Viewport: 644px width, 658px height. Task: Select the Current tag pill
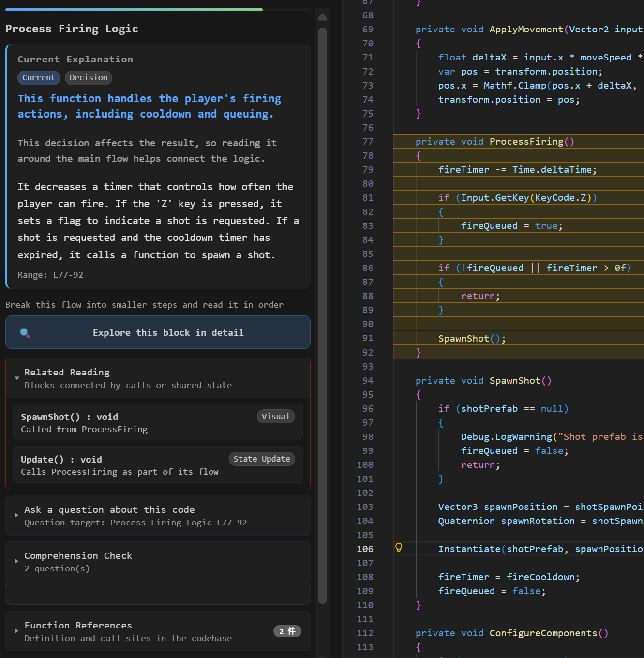39,78
